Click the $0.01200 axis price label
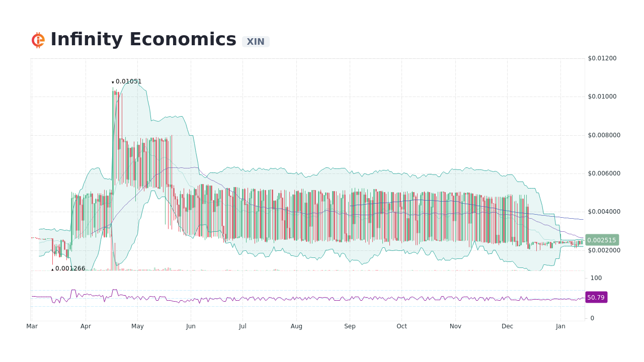Image resolution: width=644 pixels, height=362 pixels. point(602,58)
